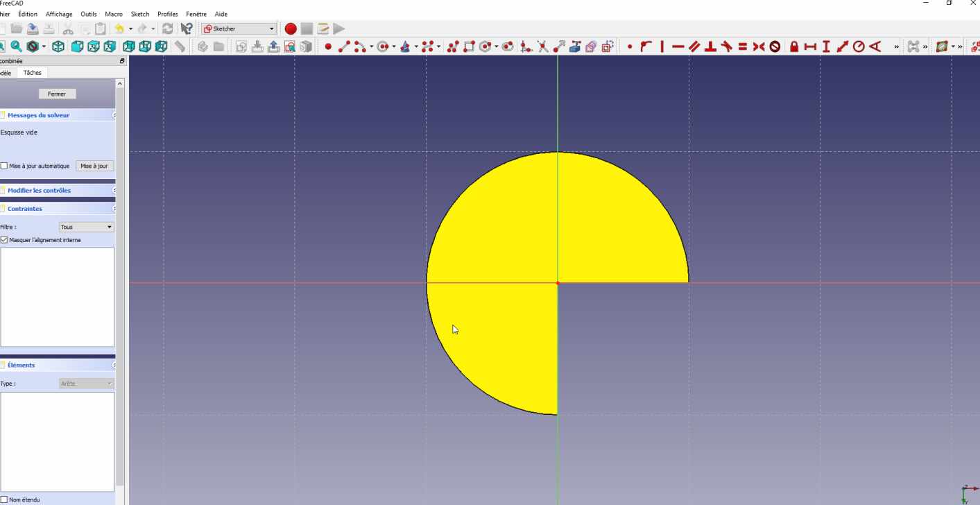Click the Mise à jour button
The width and height of the screenshot is (980, 505).
click(x=94, y=166)
